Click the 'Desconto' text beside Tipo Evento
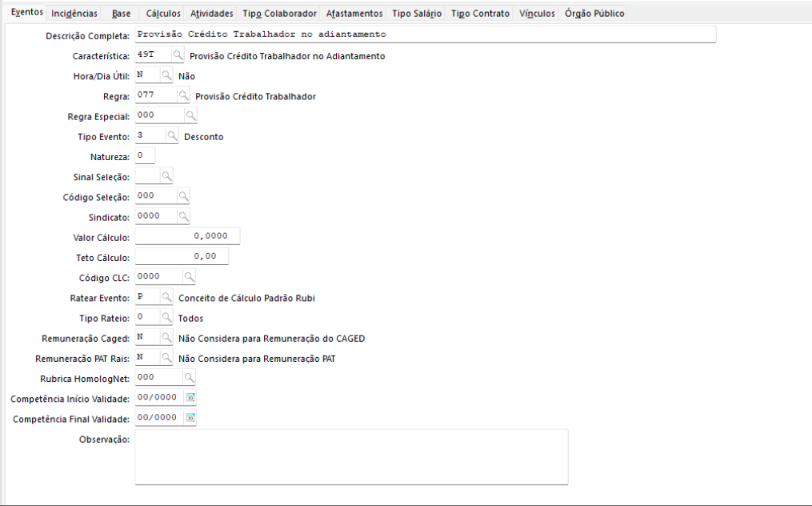The width and height of the screenshot is (812, 506). point(204,137)
